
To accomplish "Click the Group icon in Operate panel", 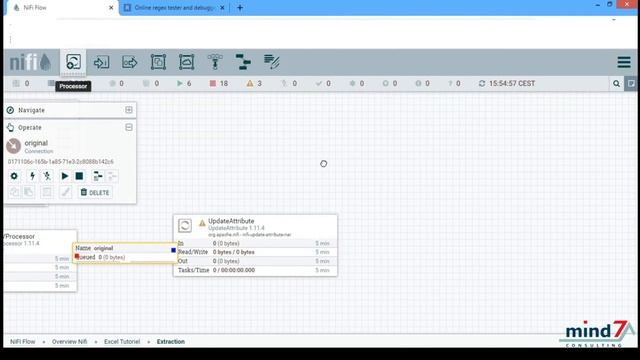I will coord(47,192).
